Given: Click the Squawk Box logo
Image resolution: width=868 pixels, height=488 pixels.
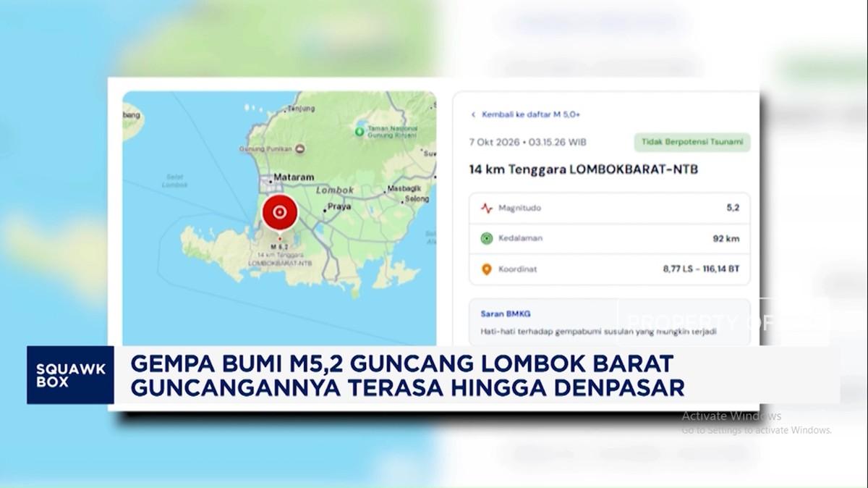Looking at the screenshot, I should [70, 375].
